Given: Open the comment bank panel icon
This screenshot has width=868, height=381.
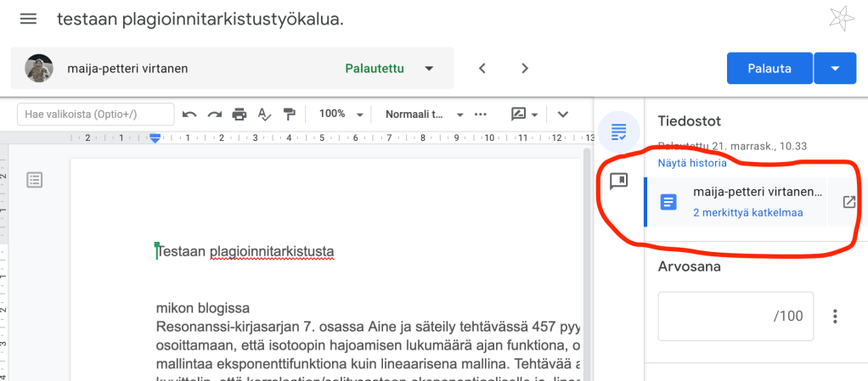Looking at the screenshot, I should [618, 182].
